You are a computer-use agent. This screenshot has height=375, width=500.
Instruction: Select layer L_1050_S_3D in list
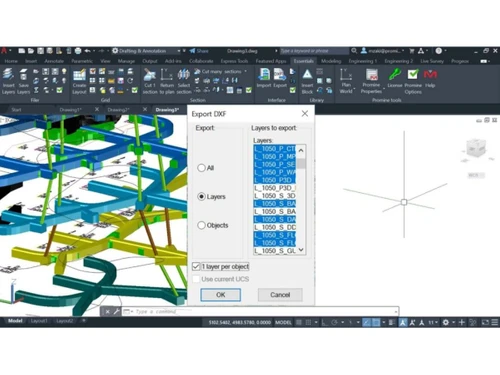(275, 196)
